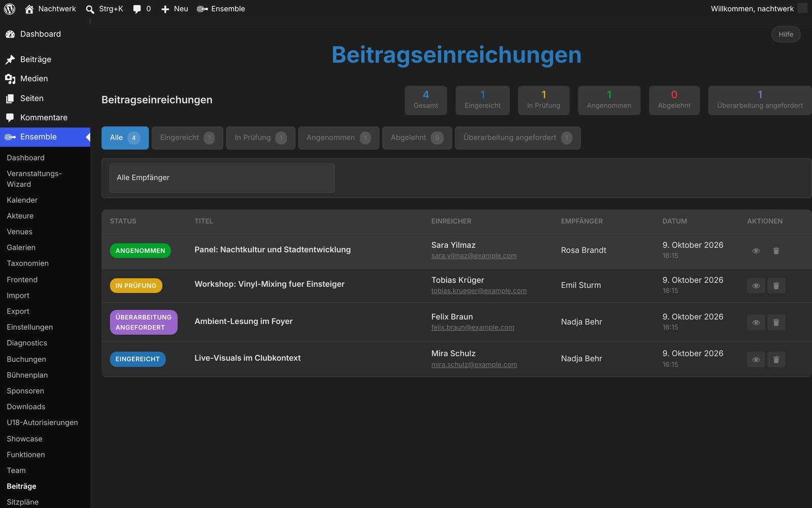This screenshot has height=508, width=812.
Task: Click the WordPress logo icon
Action: 10,9
